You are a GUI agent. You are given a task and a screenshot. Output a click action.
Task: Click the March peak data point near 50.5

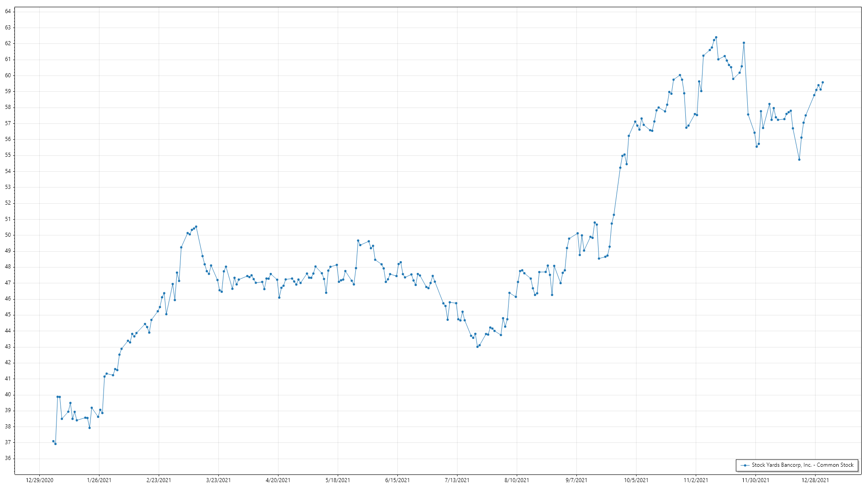196,227
